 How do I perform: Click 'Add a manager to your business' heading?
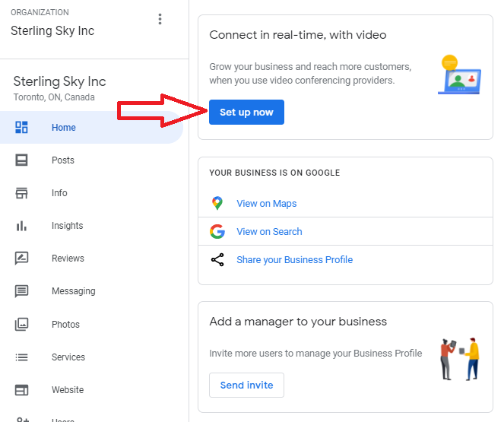click(298, 322)
